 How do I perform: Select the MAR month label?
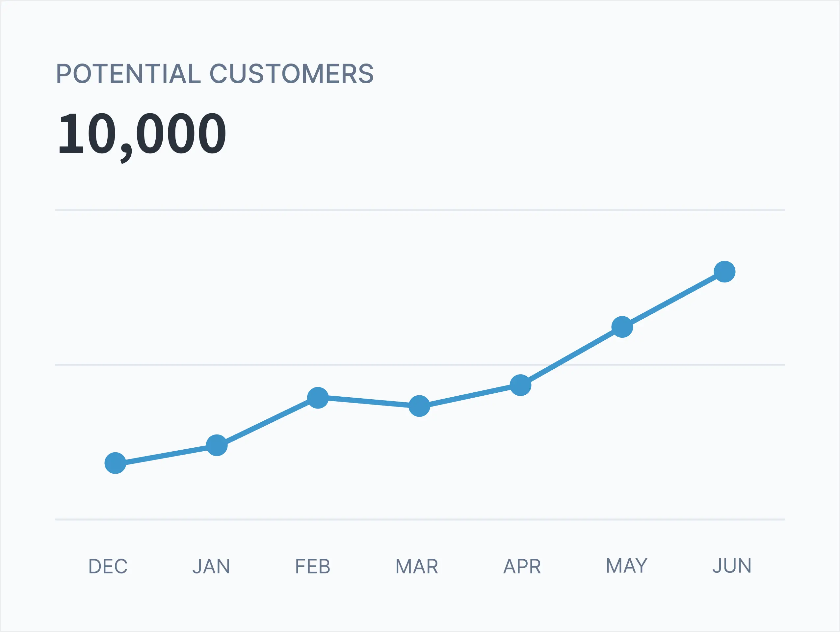pyautogui.click(x=417, y=566)
